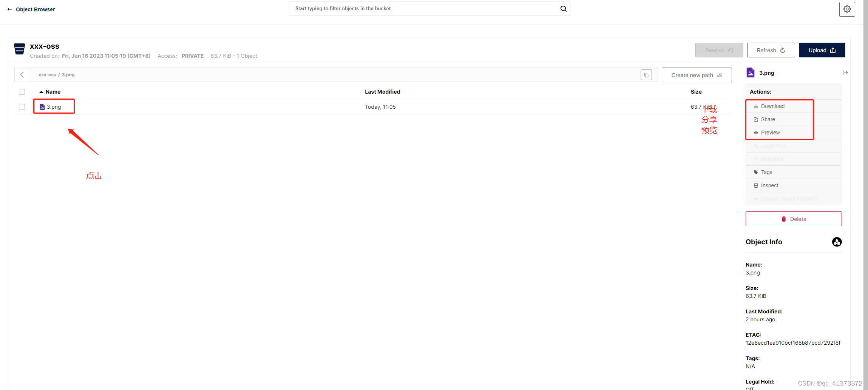Open settings via the gear icon
The width and height of the screenshot is (868, 390).
click(x=847, y=9)
